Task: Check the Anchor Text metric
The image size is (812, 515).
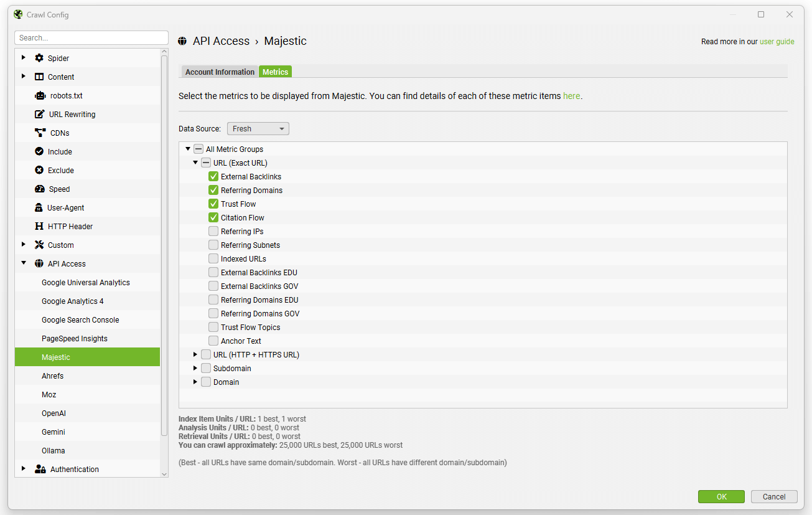Action: coord(213,341)
